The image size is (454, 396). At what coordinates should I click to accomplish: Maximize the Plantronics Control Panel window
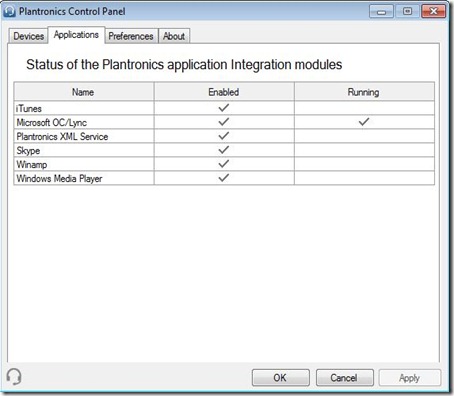tap(407, 11)
